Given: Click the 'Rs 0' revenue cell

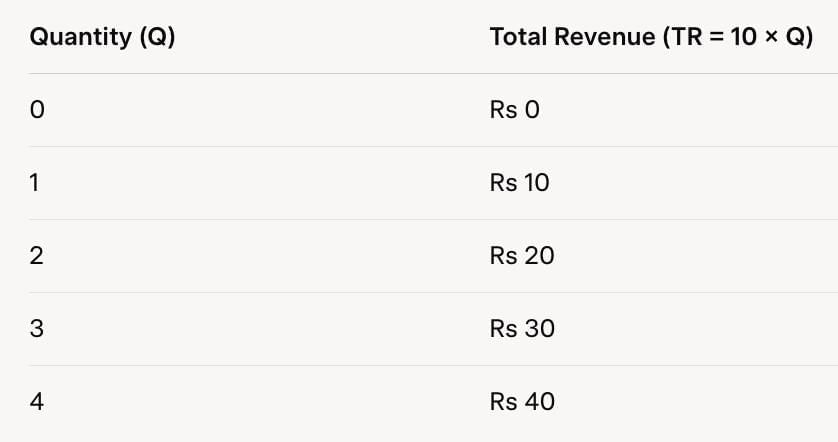Looking at the screenshot, I should (514, 110).
